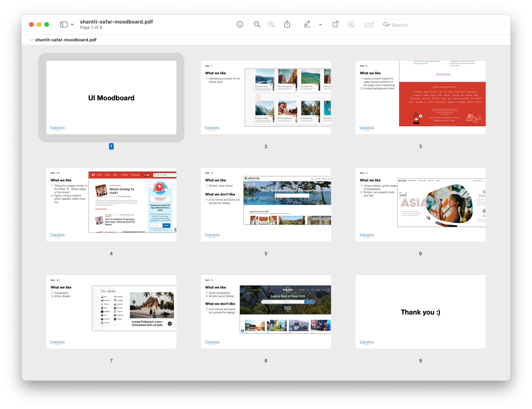The height and width of the screenshot is (409, 532).
Task: Open the Form Filling toolbar icon
Action: [x=369, y=24]
